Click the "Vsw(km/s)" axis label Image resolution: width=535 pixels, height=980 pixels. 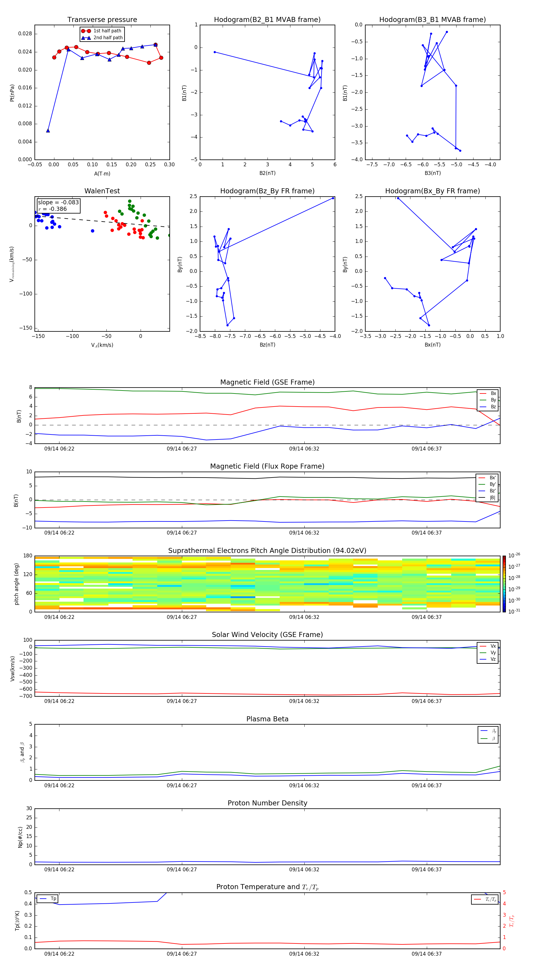click(x=12, y=668)
